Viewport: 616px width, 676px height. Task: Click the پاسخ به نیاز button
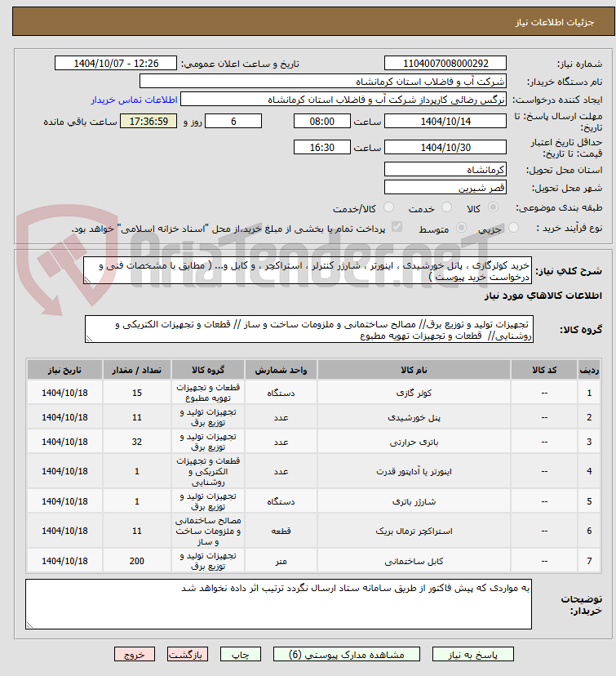coord(472,655)
